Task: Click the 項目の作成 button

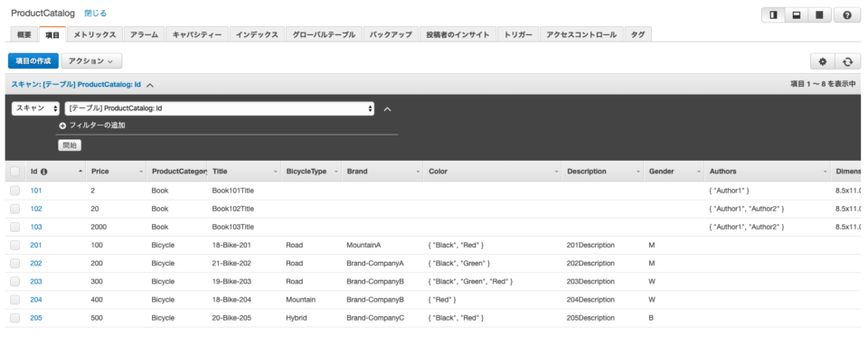Action: [x=33, y=61]
